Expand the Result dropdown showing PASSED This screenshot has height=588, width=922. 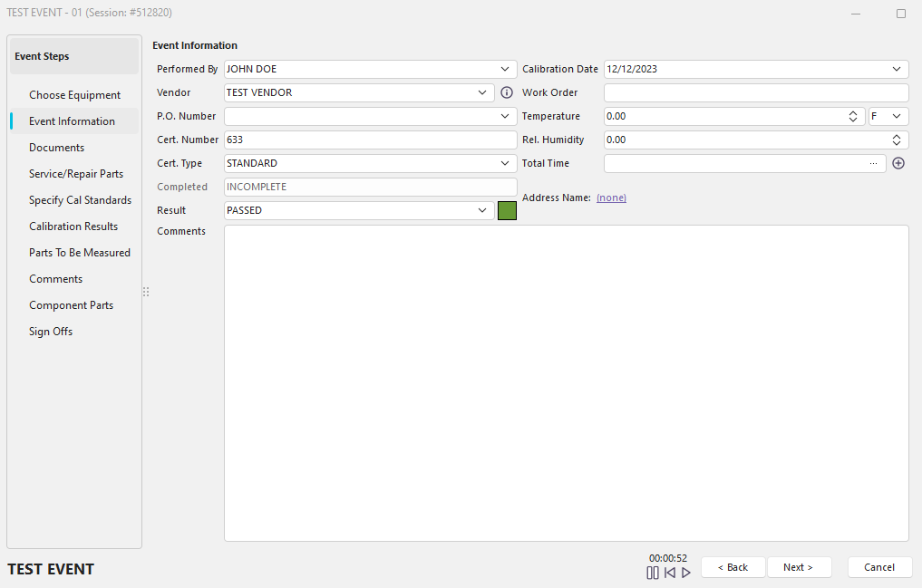pyautogui.click(x=483, y=210)
